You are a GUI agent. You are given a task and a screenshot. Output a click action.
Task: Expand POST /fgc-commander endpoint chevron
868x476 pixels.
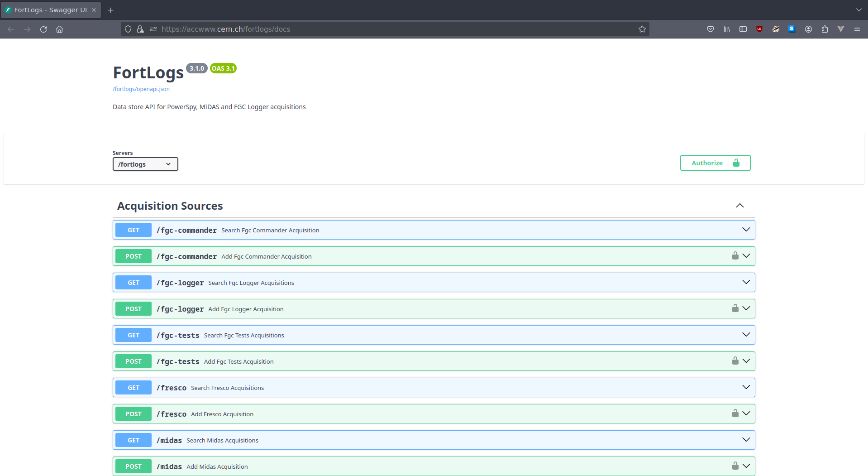(746, 256)
